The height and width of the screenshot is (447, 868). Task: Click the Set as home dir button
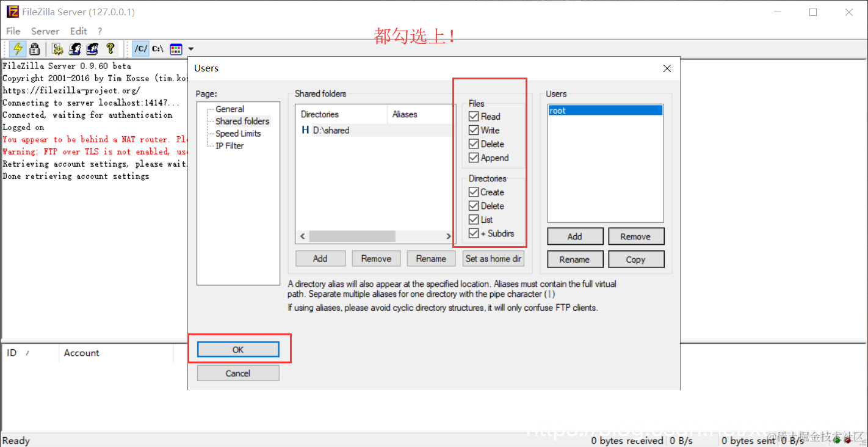tap(493, 258)
